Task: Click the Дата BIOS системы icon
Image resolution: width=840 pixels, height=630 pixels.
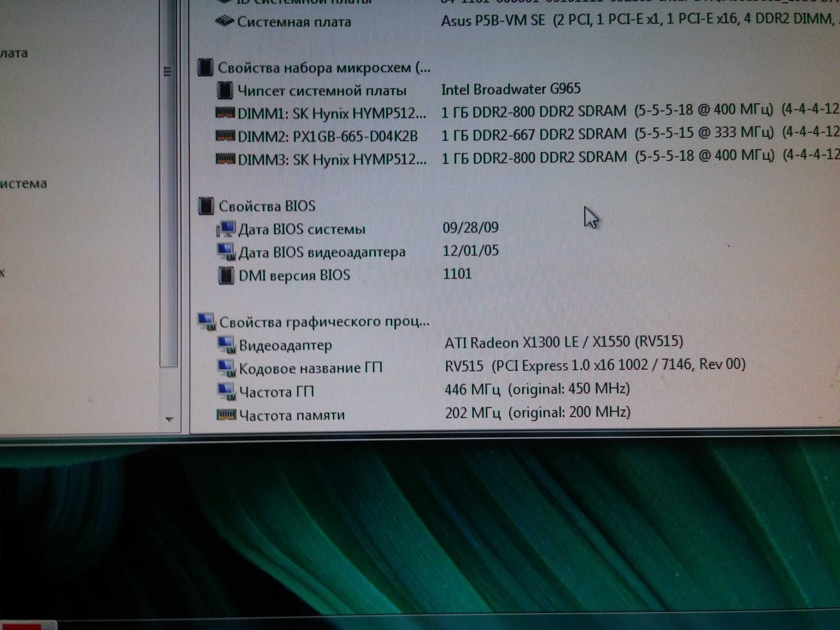Action: tap(226, 229)
